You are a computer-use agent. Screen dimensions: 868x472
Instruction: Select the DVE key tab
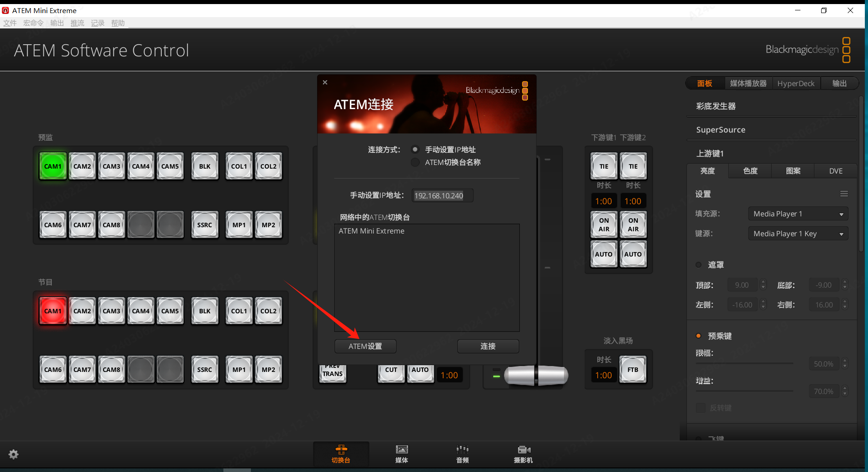pyautogui.click(x=836, y=171)
